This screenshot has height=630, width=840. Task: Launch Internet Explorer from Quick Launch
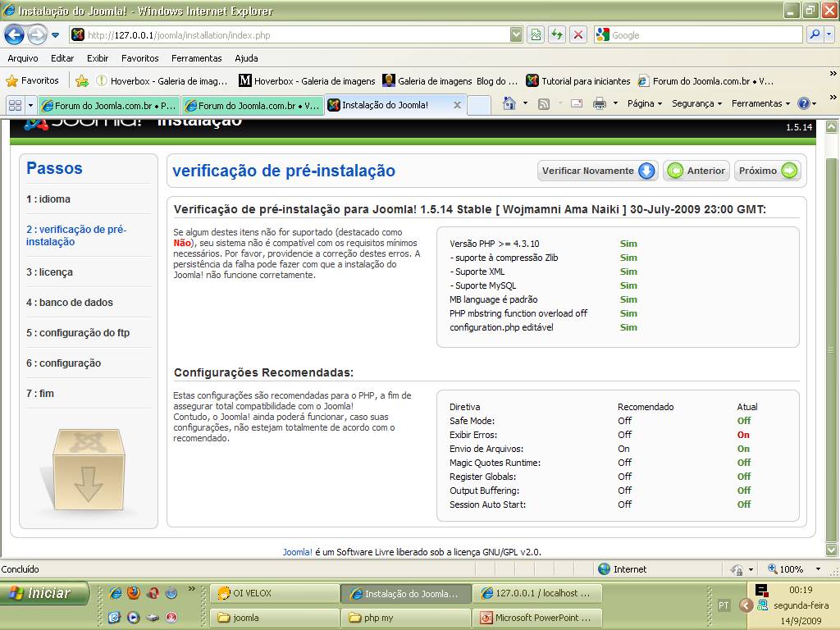click(115, 593)
